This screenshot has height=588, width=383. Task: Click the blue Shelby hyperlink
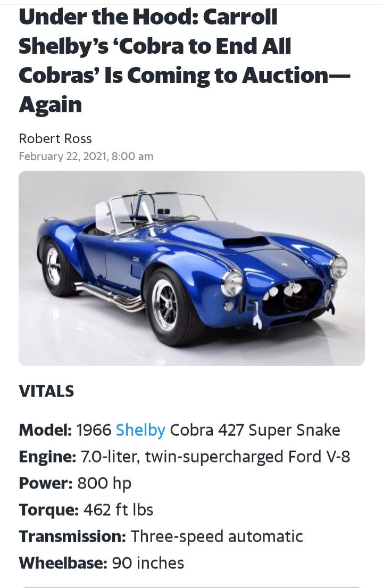140,430
